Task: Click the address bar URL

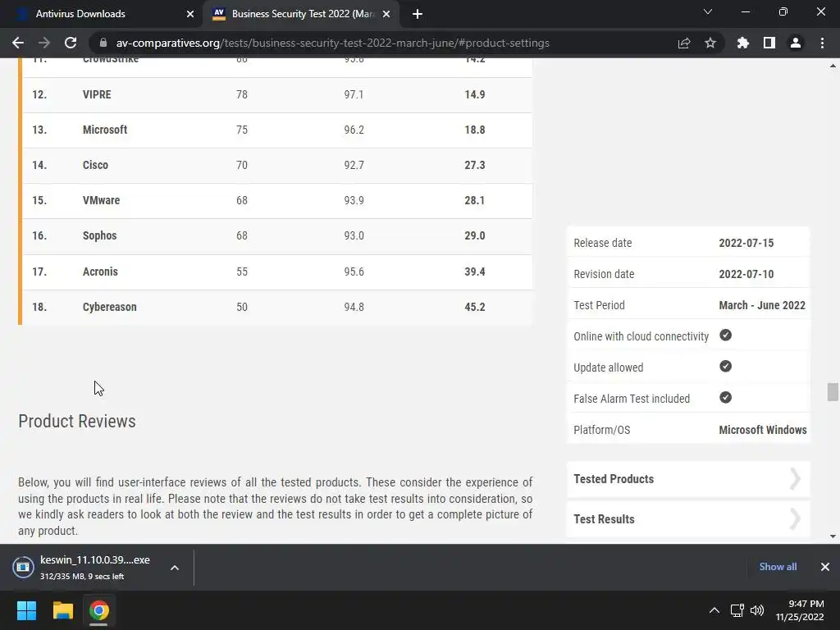Action: (x=333, y=43)
